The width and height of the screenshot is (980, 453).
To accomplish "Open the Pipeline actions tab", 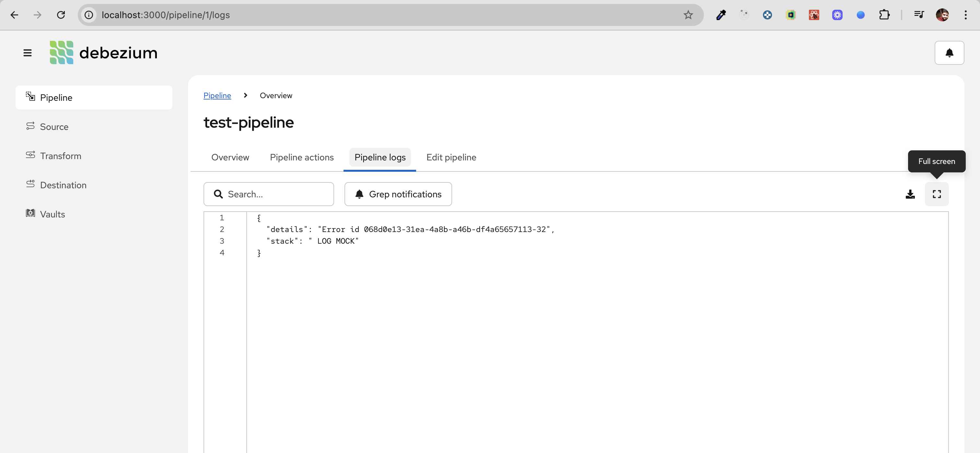I will pos(302,157).
